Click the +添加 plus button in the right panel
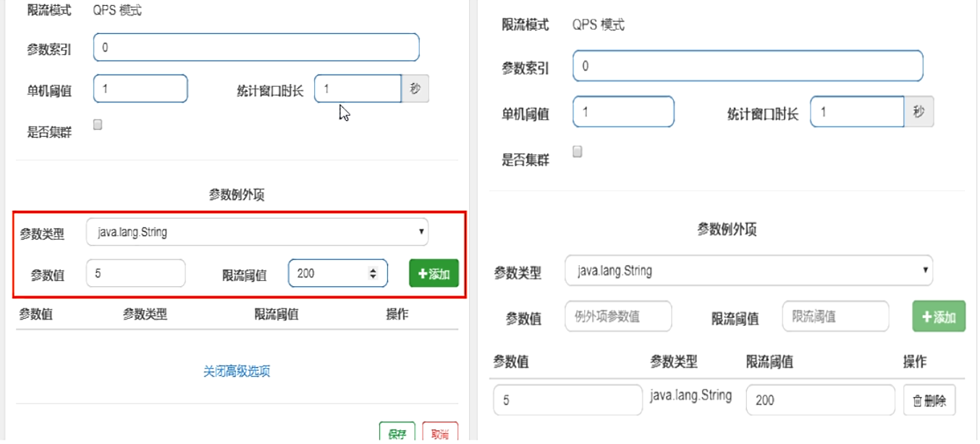Screen dimensions: 980x444 tap(937, 316)
